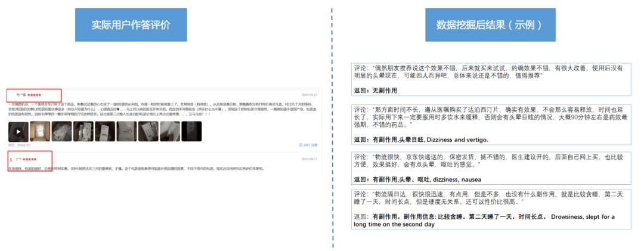Open the third photo thumbnail in the review
Image resolution: width=644 pixels, height=251 pixels.
(x=61, y=131)
